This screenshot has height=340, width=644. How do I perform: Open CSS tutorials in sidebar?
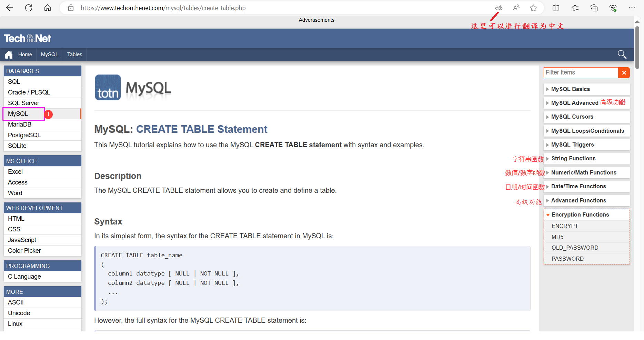tap(42, 229)
